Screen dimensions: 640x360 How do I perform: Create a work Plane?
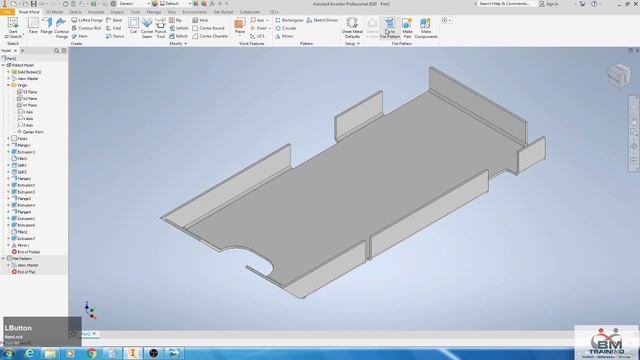(x=240, y=24)
